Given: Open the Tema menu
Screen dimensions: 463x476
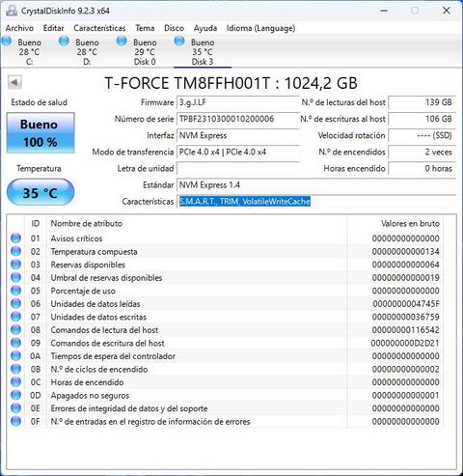Looking at the screenshot, I should pos(145,28).
